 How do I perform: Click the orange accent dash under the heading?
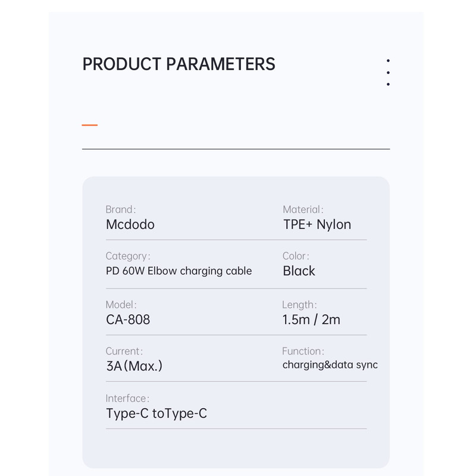click(x=90, y=126)
